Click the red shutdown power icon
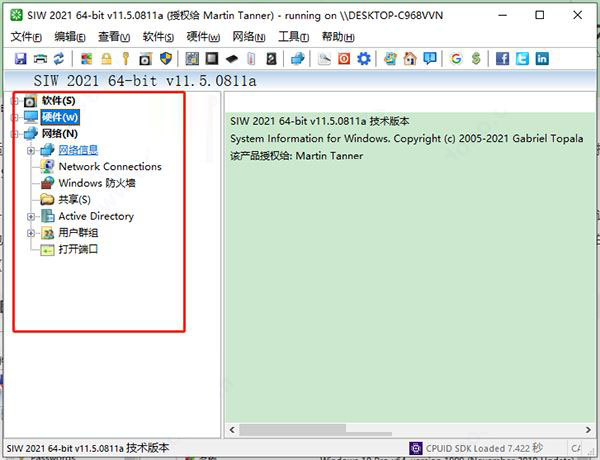Screen dimensions: 600x460 click(344, 59)
